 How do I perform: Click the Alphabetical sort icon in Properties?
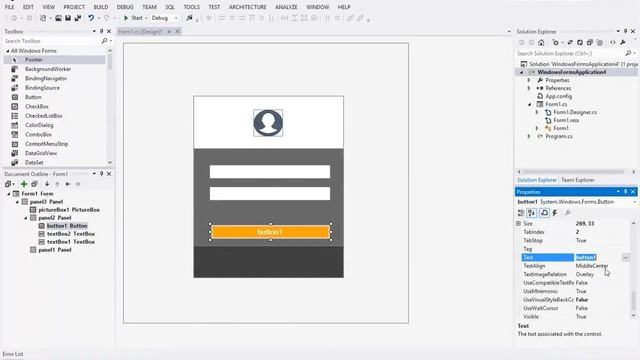tap(531, 213)
